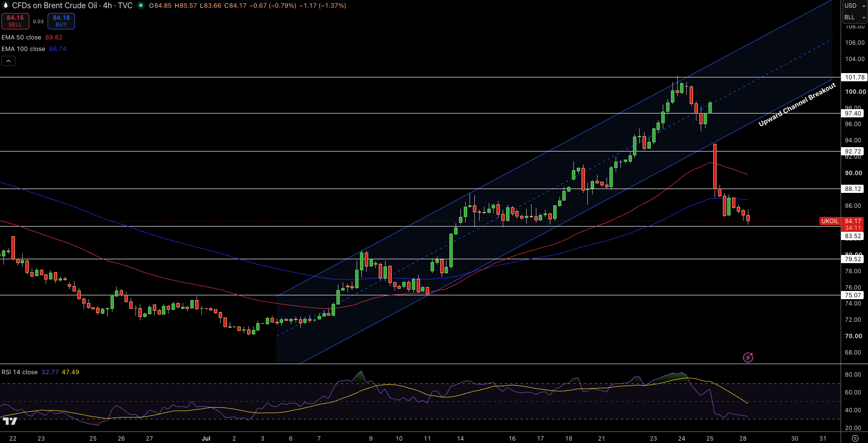
Task: Open the lightning flash alert icon
Action: point(748,357)
